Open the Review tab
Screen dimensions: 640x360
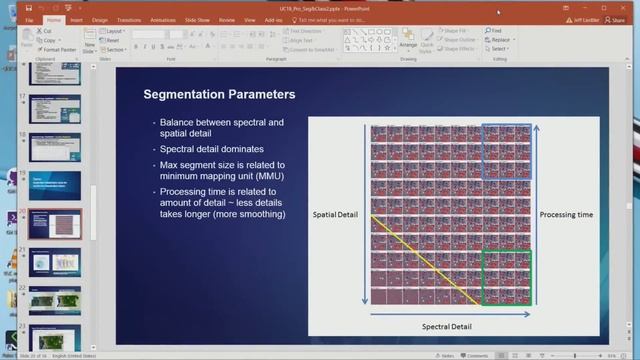(x=227, y=20)
